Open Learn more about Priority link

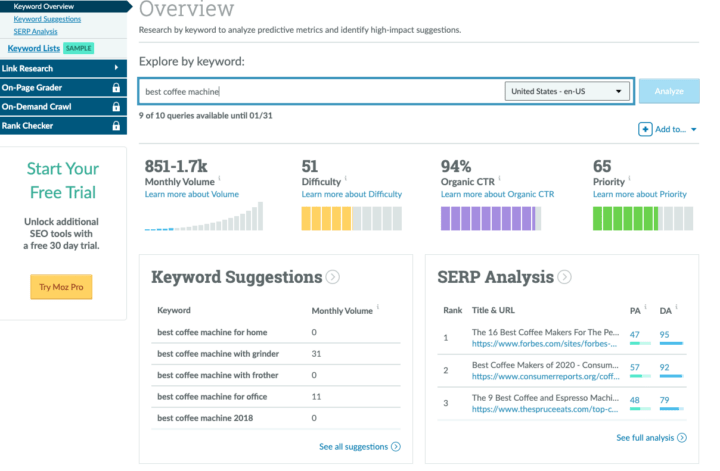click(x=640, y=194)
